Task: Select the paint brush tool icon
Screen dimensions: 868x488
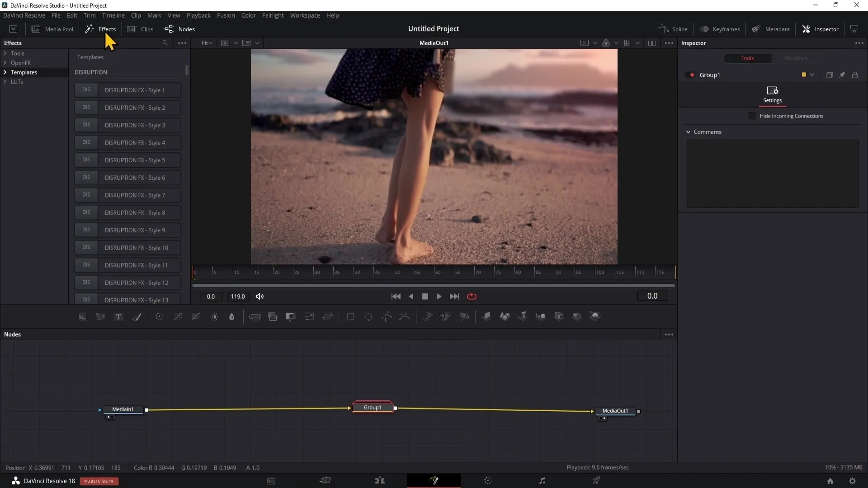Action: tap(137, 316)
